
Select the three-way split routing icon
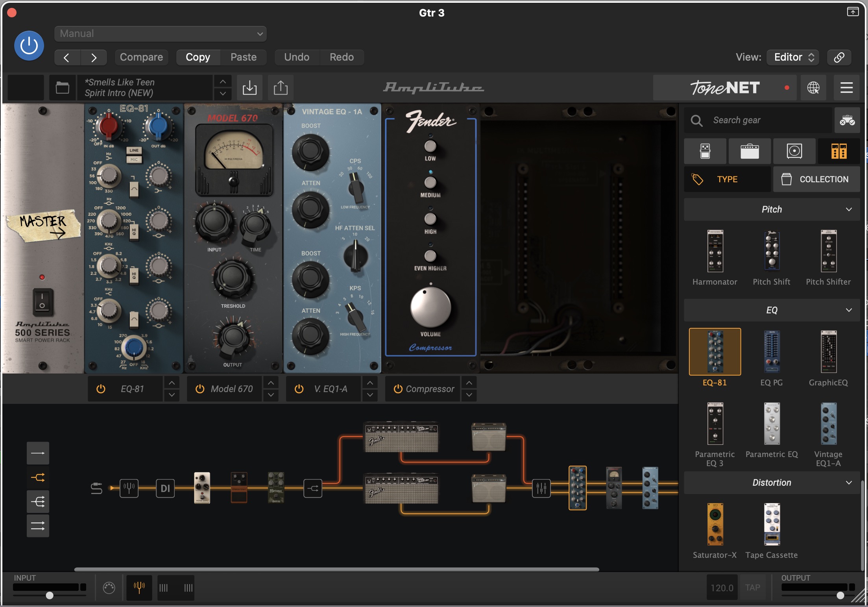point(38,502)
